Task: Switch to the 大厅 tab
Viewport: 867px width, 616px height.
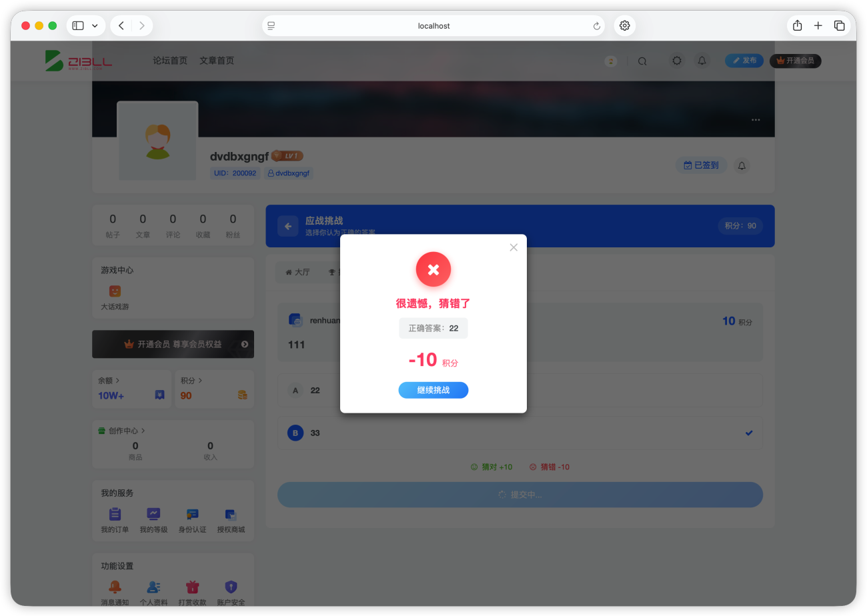Action: click(298, 272)
